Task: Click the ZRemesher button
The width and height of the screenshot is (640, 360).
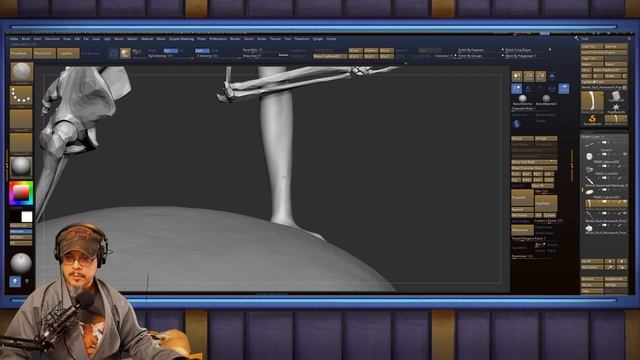Action: tap(522, 230)
